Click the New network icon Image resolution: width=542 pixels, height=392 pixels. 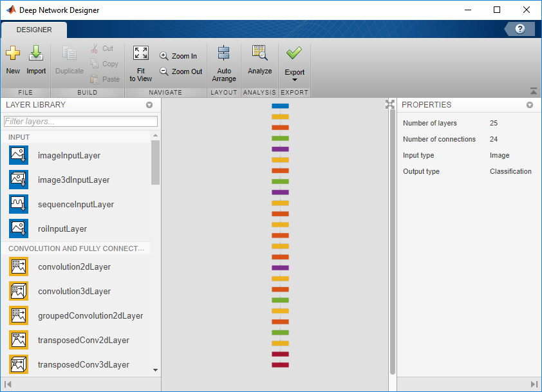click(13, 53)
